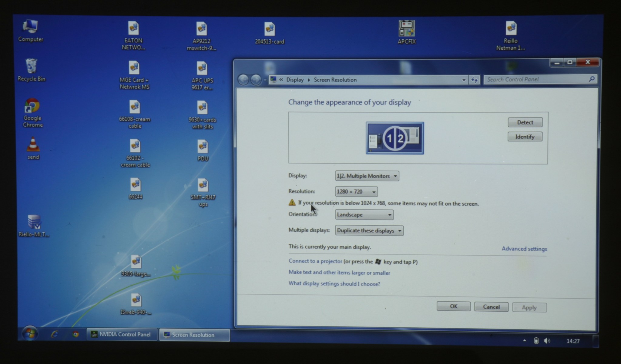The width and height of the screenshot is (621, 364).
Task: Select the 66108-cream cable shortcut
Action: 135,114
